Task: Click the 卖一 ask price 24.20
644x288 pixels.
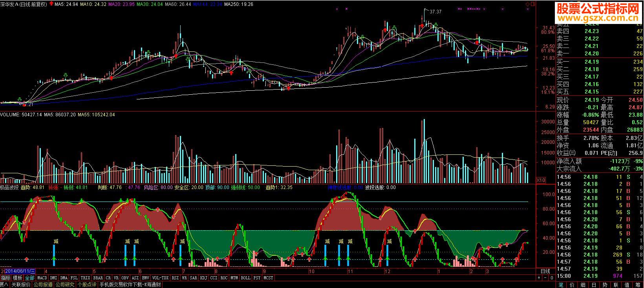Action: coord(591,54)
